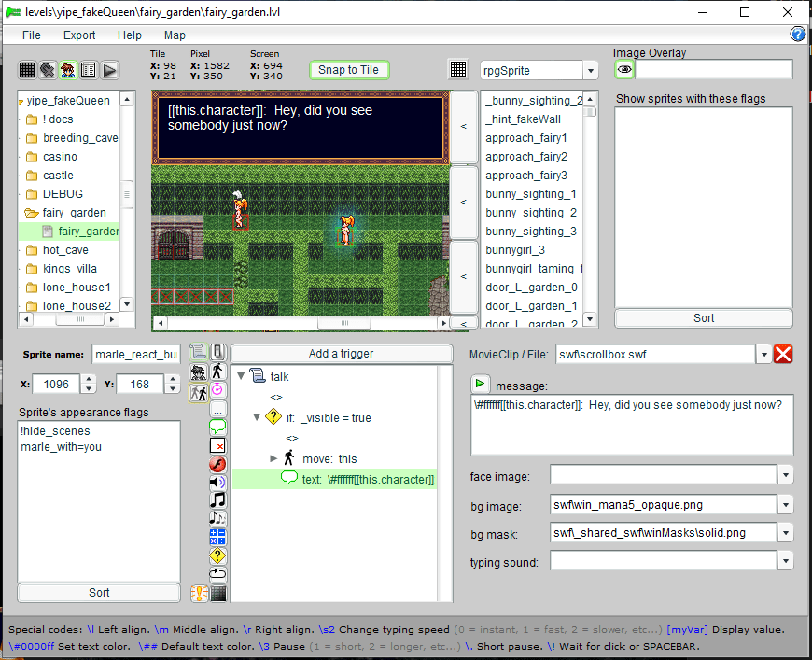Viewport: 812px width, 660px height.
Task: Click the red X delete button
Action: (784, 354)
